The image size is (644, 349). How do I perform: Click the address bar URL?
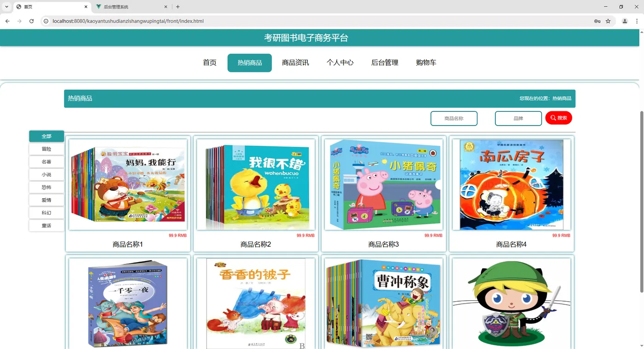point(128,21)
